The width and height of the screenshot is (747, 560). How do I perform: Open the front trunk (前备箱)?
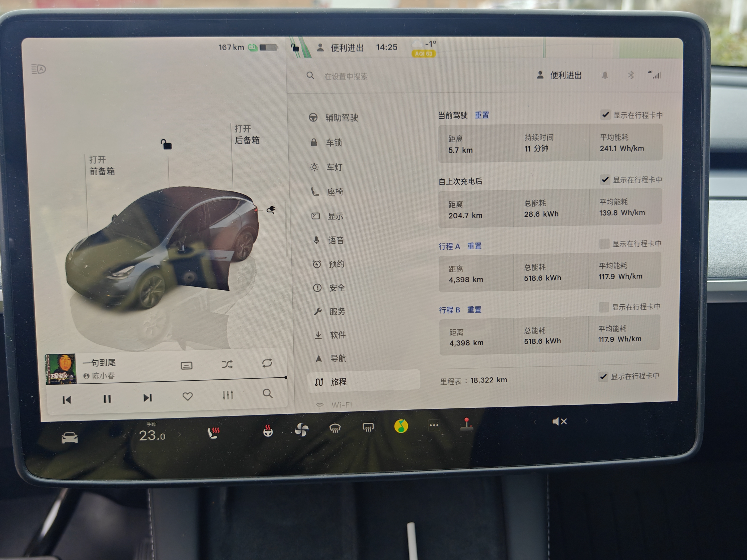pyautogui.click(x=102, y=165)
